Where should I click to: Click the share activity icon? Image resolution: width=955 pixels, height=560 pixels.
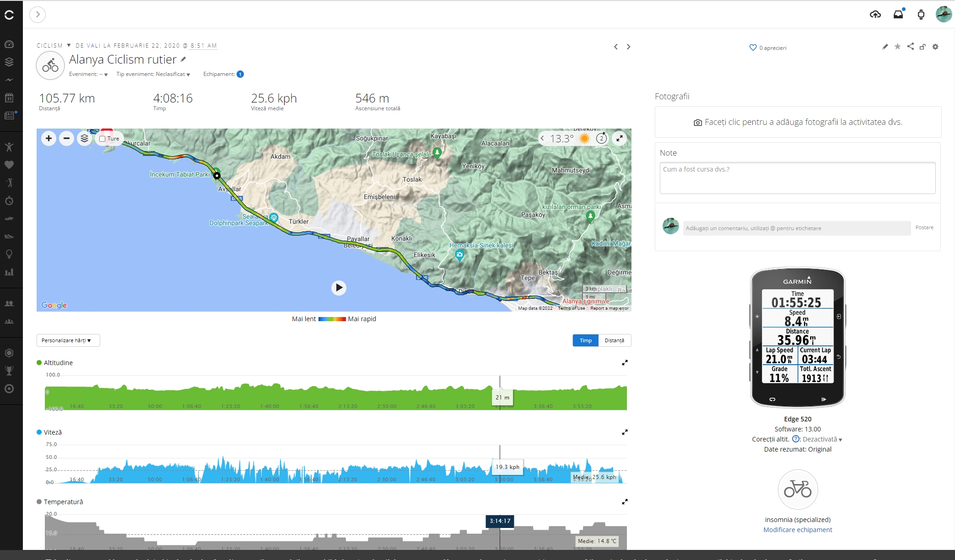(x=910, y=47)
